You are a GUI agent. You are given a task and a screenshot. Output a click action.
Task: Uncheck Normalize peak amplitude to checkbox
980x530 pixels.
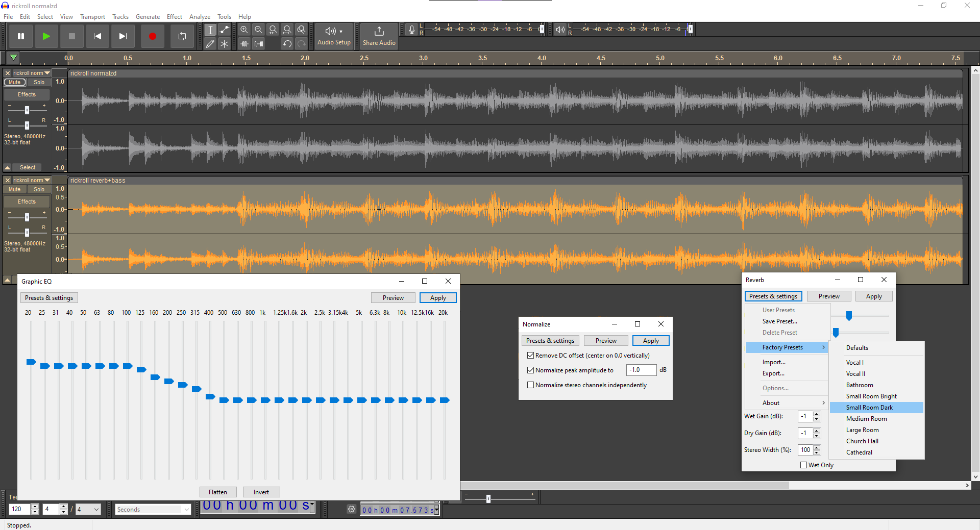[531, 370]
